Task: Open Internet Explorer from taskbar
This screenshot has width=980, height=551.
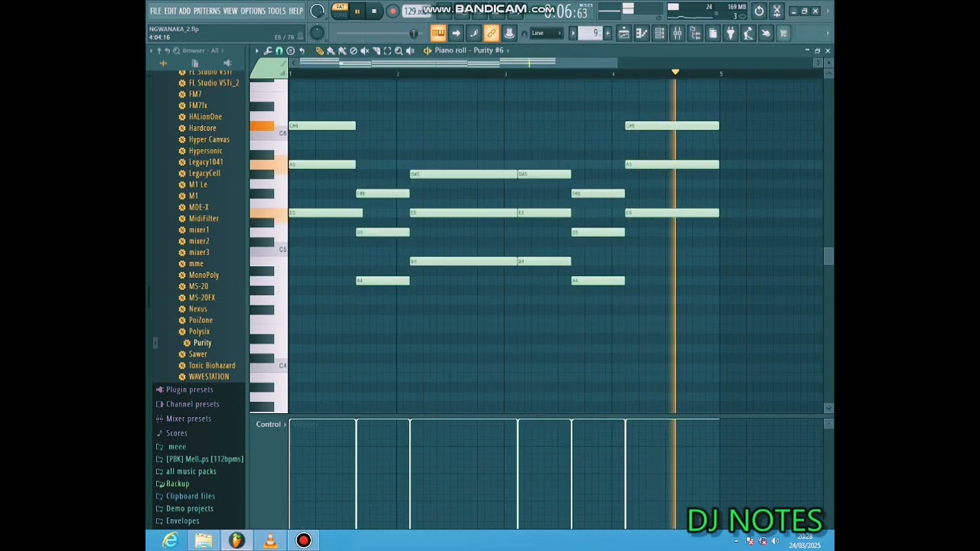Action: tap(170, 540)
